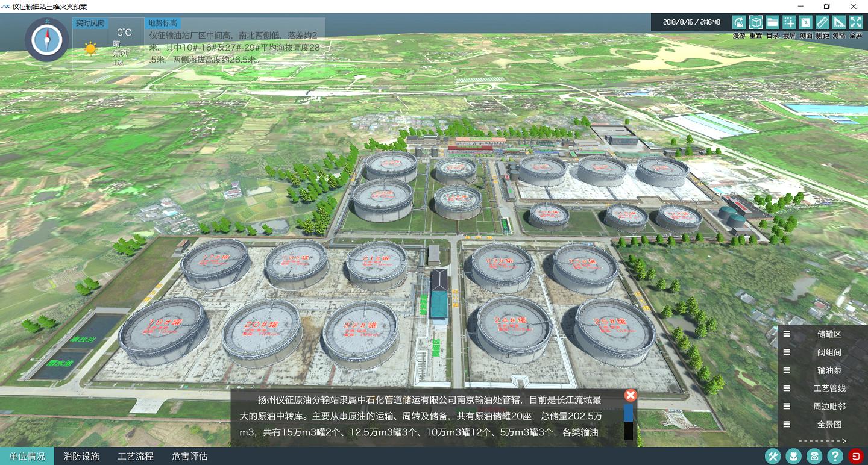
Task: Activate the 测高 height measuring tool
Action: [839, 22]
